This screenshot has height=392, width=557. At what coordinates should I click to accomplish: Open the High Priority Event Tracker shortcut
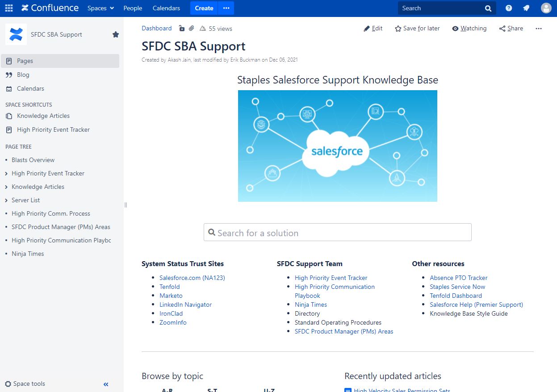point(53,129)
